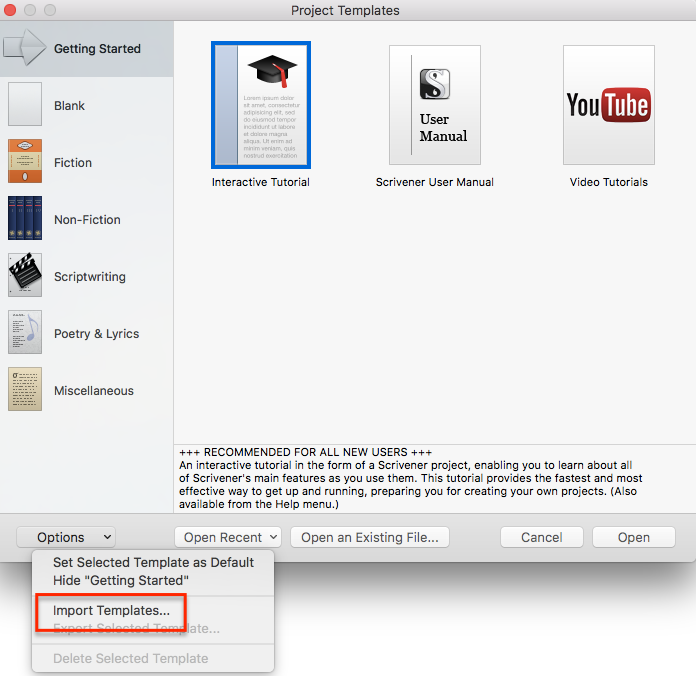Click the Fiction book cover icon
This screenshot has width=696, height=676.
(25, 161)
